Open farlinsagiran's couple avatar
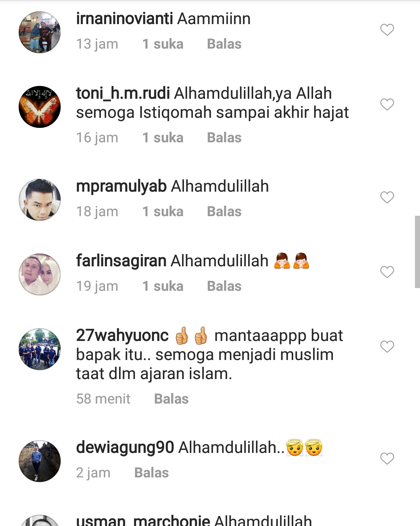 [x=40, y=274]
